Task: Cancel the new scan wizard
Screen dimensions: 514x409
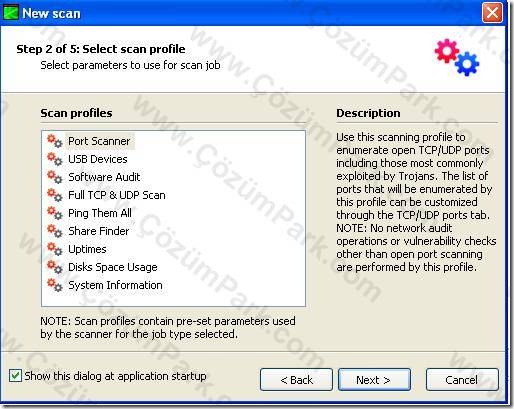Action: 462,380
